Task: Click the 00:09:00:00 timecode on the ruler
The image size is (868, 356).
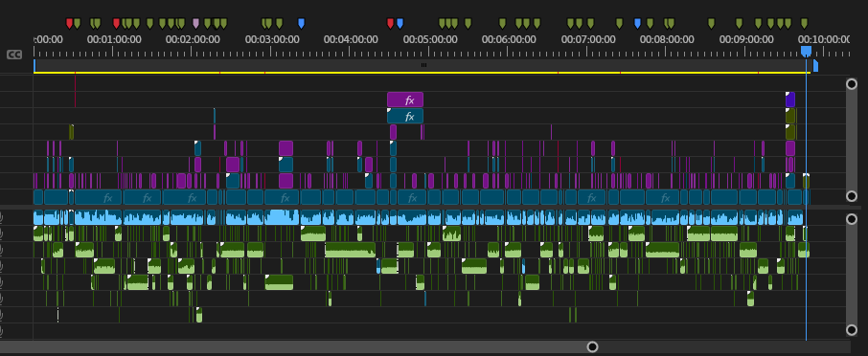Action: point(746,40)
